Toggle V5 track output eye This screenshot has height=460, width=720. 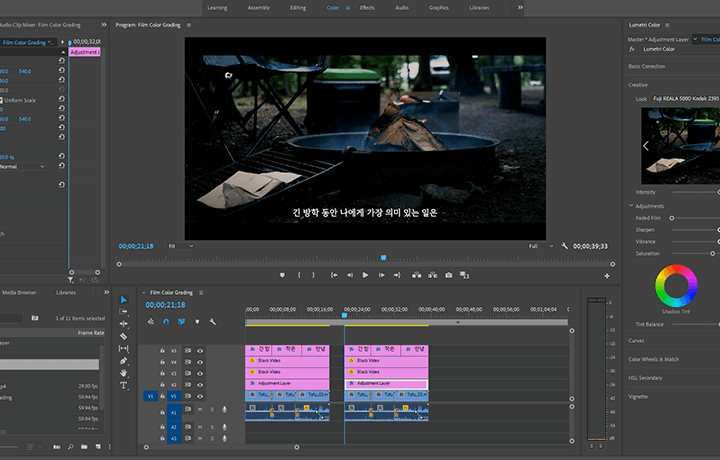pos(200,351)
